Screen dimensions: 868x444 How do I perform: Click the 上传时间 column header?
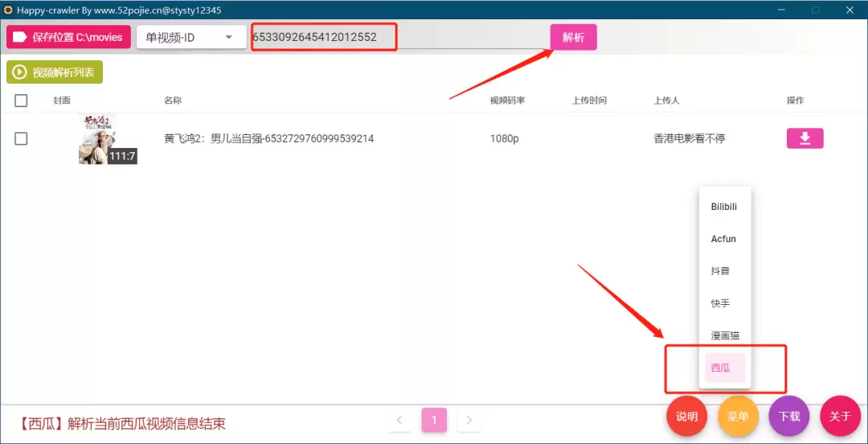(x=590, y=101)
